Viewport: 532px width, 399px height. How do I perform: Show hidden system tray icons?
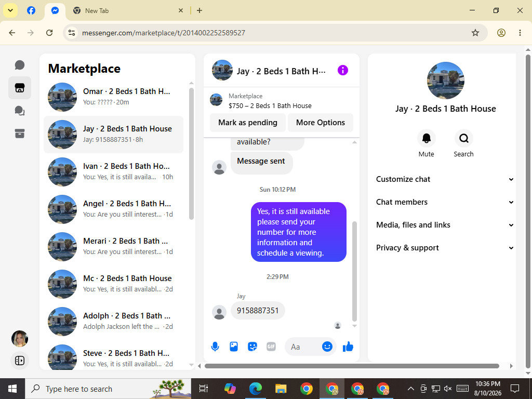click(x=410, y=389)
